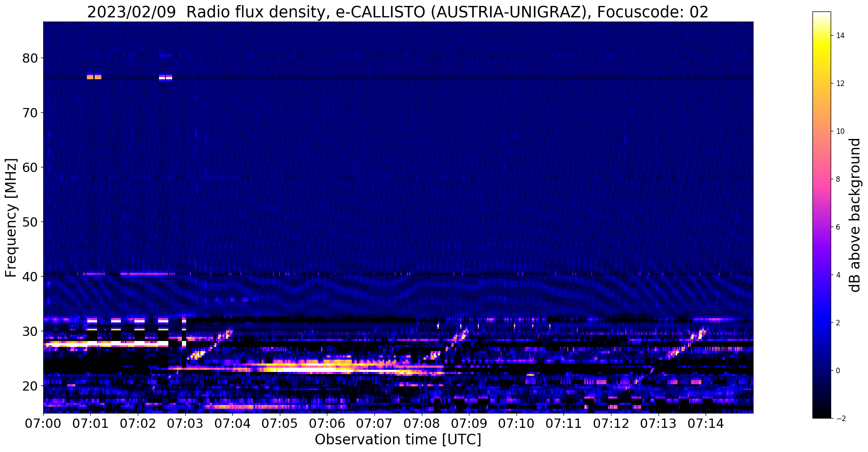868x452 pixels.
Task: Click the 07:13 time tick label
Action: pyautogui.click(x=659, y=423)
